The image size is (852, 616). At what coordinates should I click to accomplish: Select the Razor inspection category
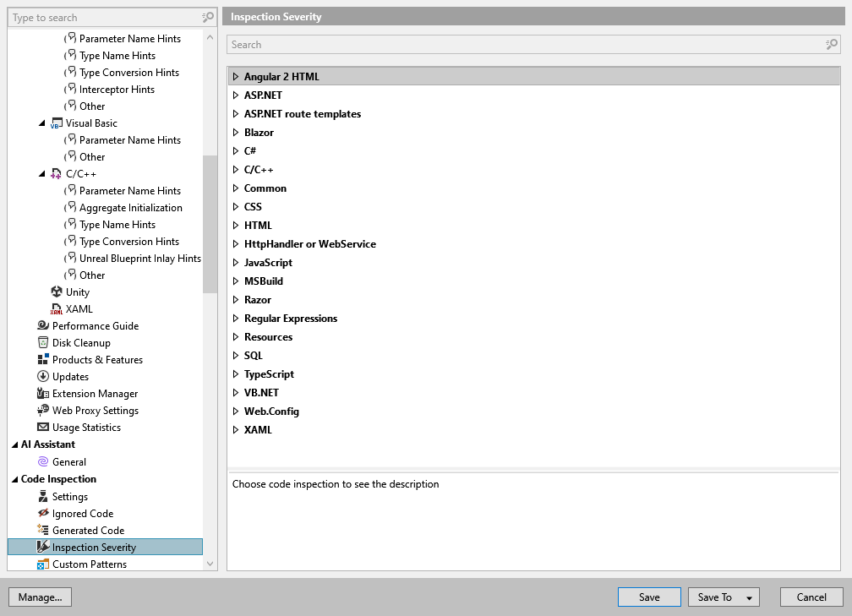258,300
